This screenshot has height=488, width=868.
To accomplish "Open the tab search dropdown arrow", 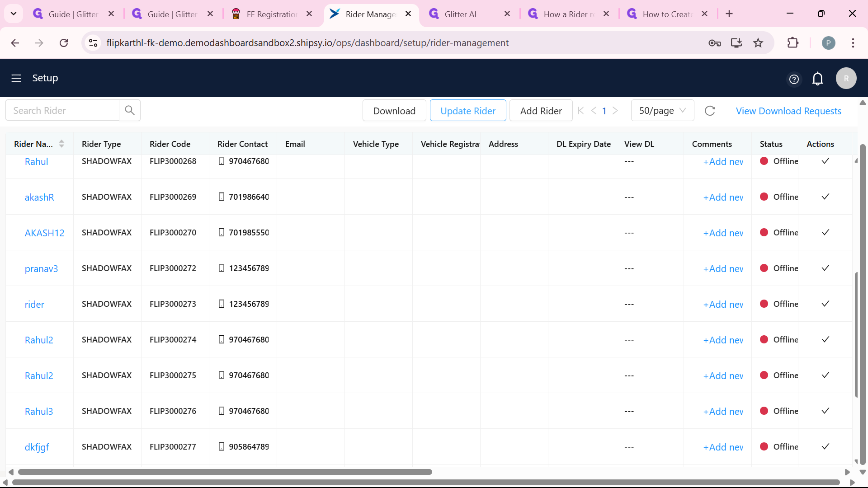I will click(x=14, y=14).
